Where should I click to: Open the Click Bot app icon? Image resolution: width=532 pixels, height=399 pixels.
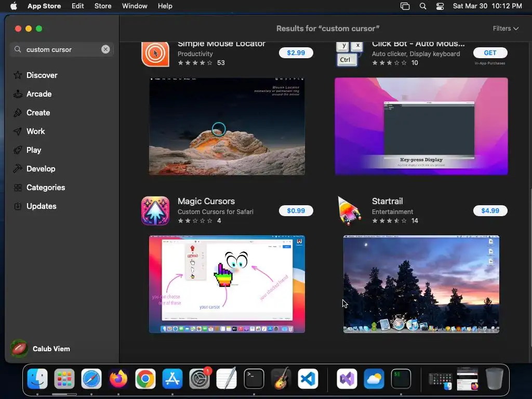pos(350,54)
